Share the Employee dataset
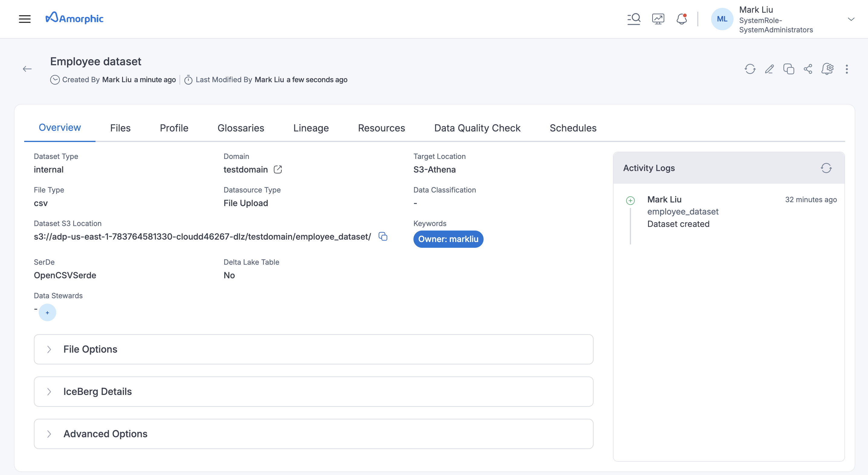868x475 pixels. pos(808,69)
